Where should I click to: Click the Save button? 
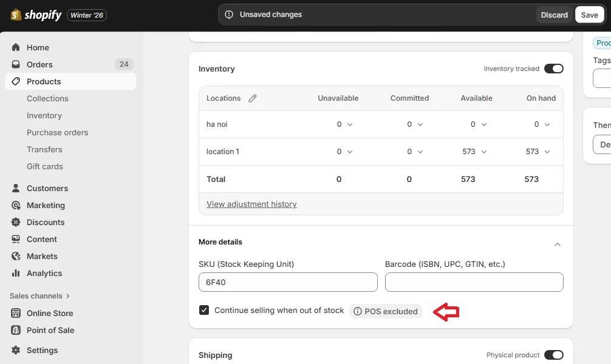coord(589,15)
